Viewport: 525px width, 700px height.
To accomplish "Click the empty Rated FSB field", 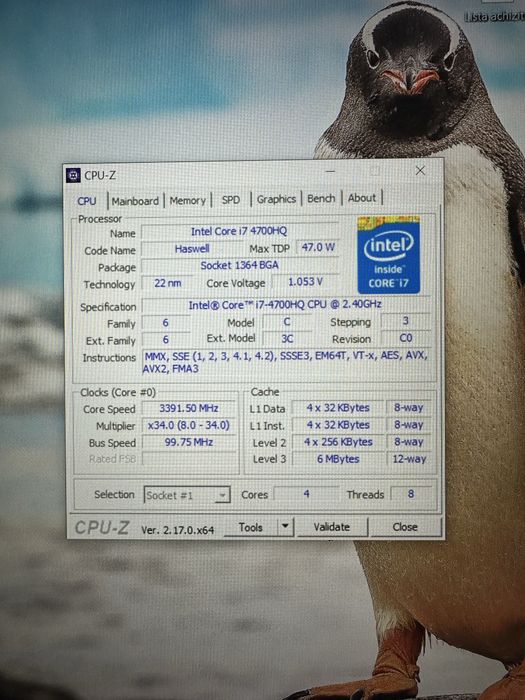I will tap(189, 458).
